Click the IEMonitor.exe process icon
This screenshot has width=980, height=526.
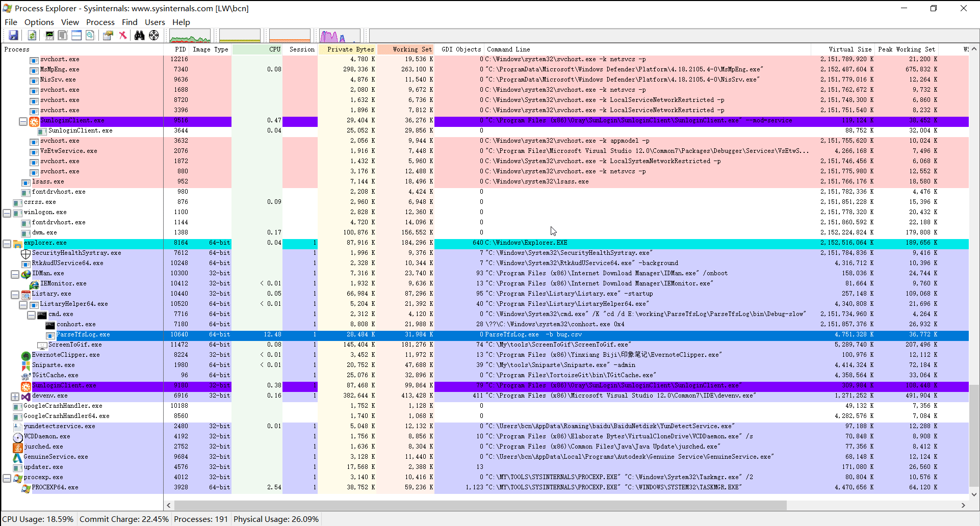pyautogui.click(x=34, y=284)
